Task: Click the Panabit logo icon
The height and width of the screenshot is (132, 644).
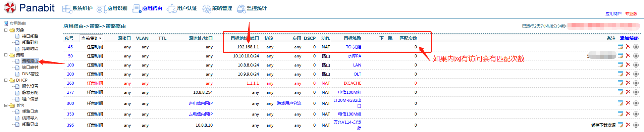Action: coord(10,8)
